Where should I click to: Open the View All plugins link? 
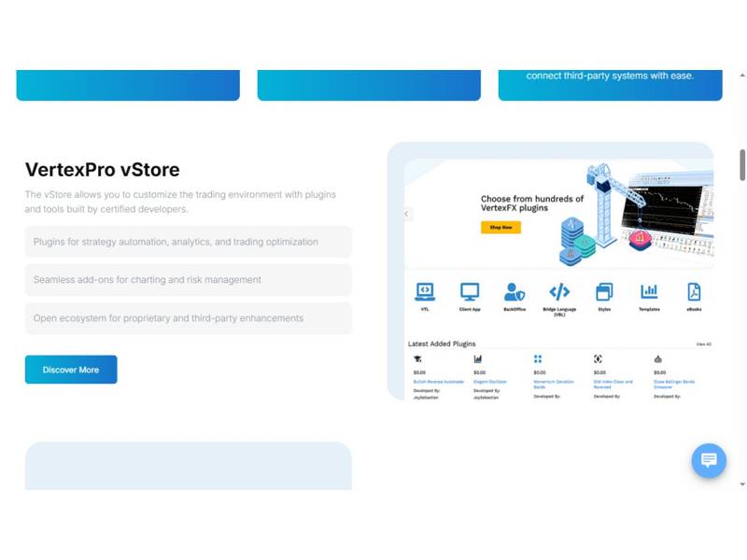click(704, 343)
